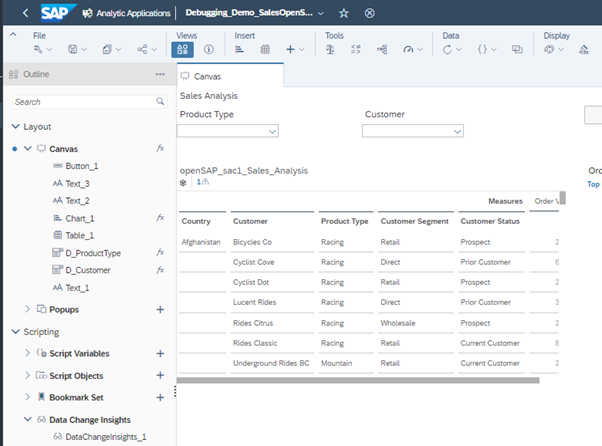The image size is (602, 446).
Task: Insert a chart using the chart icon
Action: coord(240,50)
